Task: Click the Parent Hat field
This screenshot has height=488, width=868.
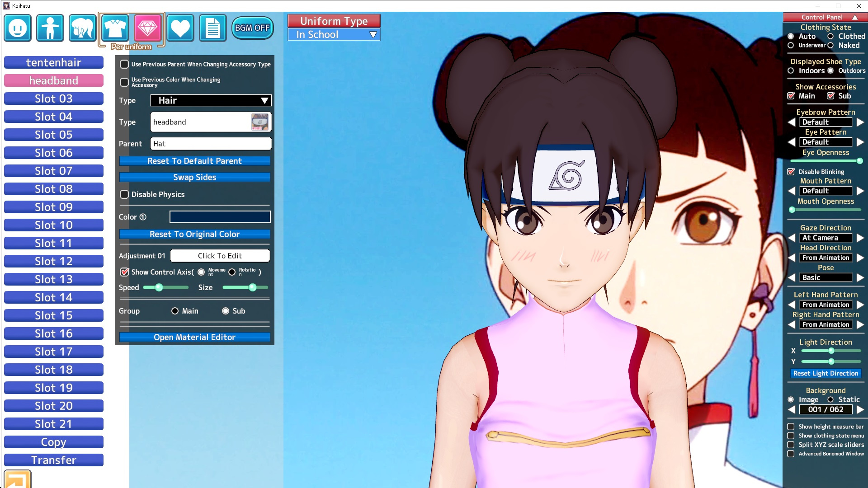Action: 211,144
